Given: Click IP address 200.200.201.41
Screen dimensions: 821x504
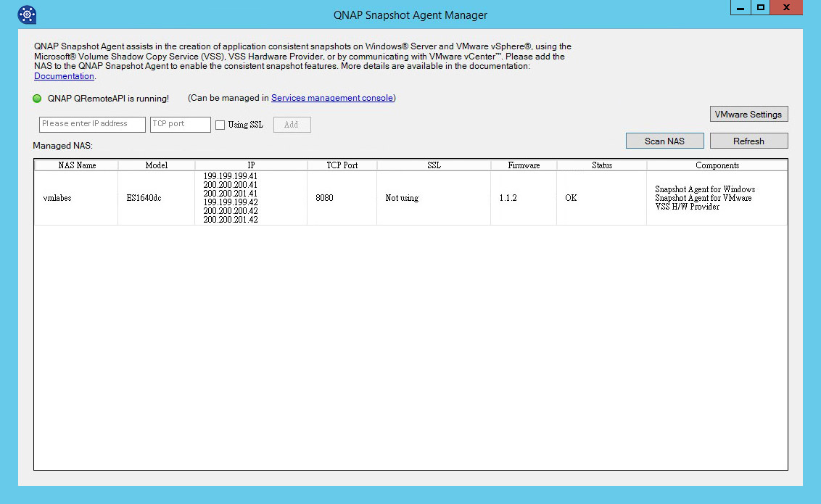Looking at the screenshot, I should point(231,194).
